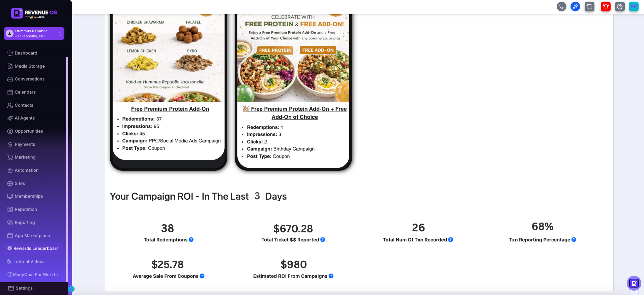This screenshot has height=295, width=644.
Task: Open the AI assistant sparkle icon
Action: (x=575, y=6)
